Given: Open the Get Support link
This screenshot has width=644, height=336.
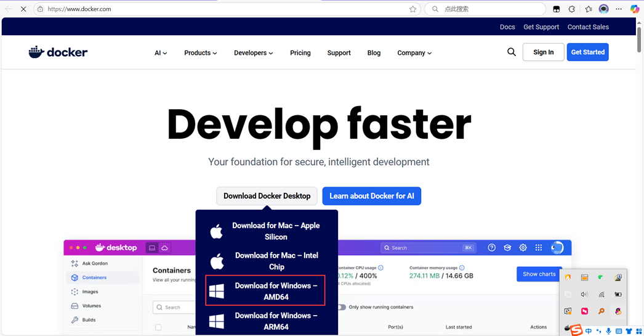Looking at the screenshot, I should click(541, 27).
